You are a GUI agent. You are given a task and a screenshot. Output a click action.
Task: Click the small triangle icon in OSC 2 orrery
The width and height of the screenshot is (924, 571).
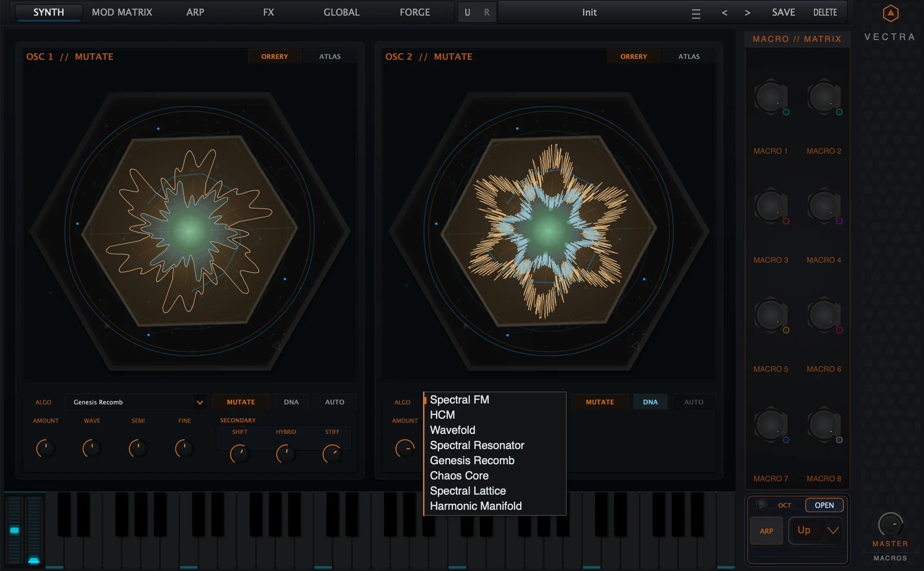click(x=635, y=345)
